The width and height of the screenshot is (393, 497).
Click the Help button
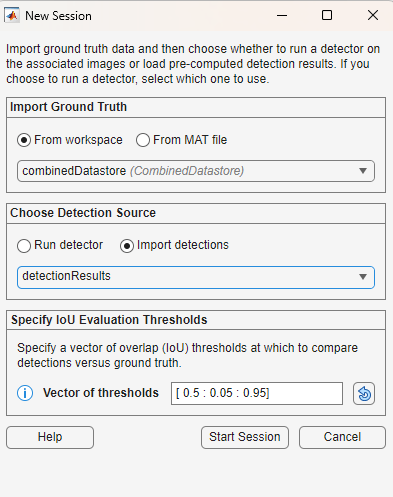[x=50, y=437]
